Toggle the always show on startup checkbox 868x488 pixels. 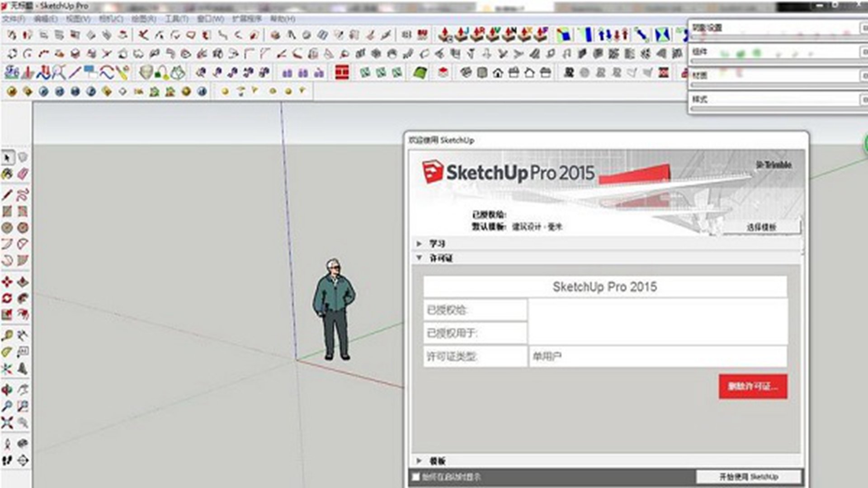416,477
